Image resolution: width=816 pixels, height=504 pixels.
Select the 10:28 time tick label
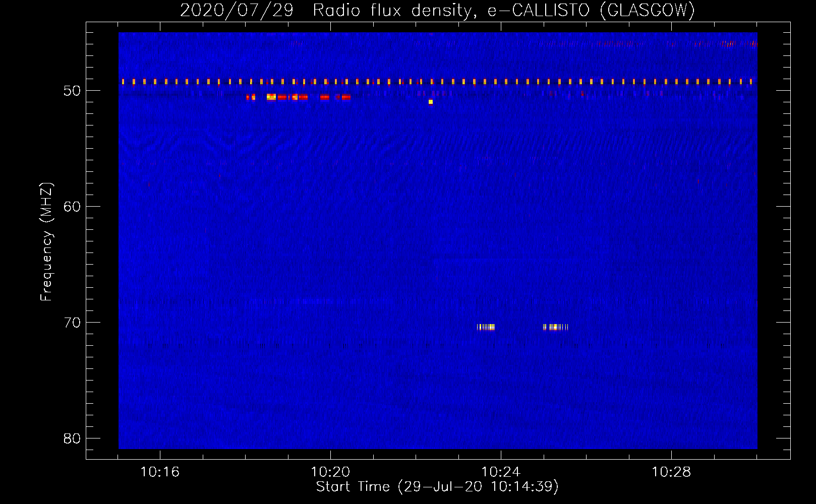(x=671, y=472)
